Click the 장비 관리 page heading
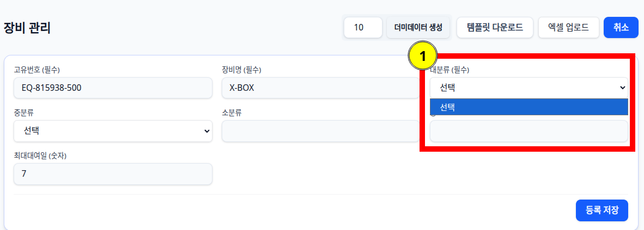The height and width of the screenshot is (230, 644). click(x=27, y=28)
